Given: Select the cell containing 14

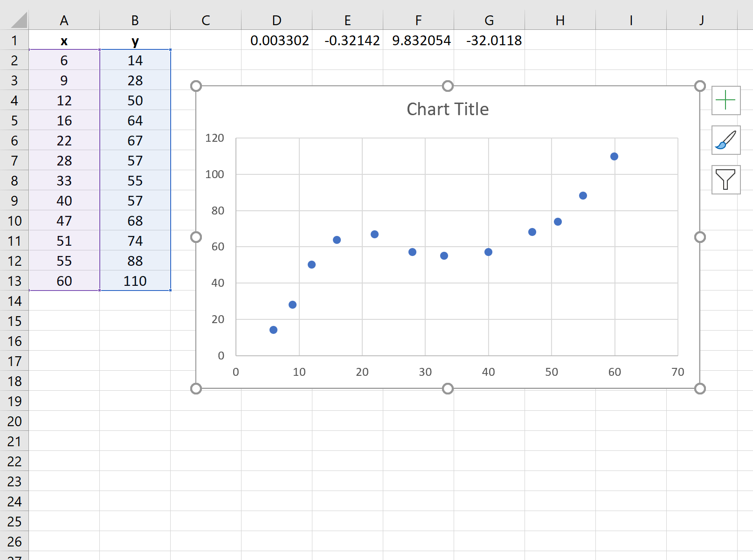Looking at the screenshot, I should [135, 60].
